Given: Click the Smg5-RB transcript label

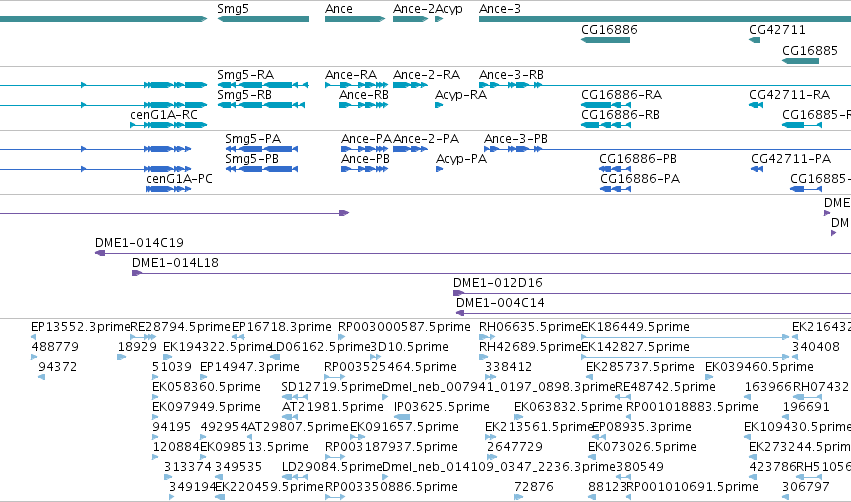Looking at the screenshot, I should pos(244,95).
